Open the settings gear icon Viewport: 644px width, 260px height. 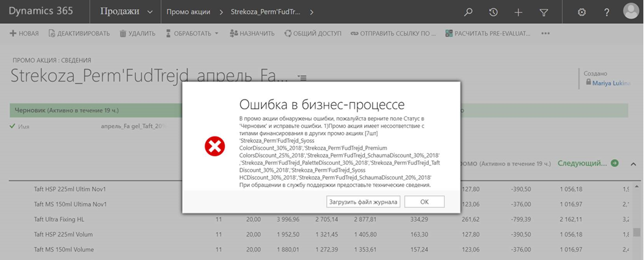(582, 12)
